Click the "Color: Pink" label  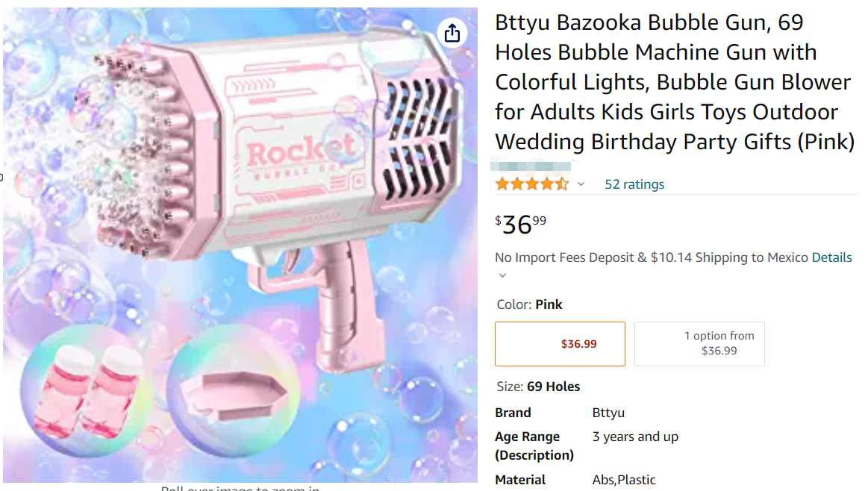529,304
